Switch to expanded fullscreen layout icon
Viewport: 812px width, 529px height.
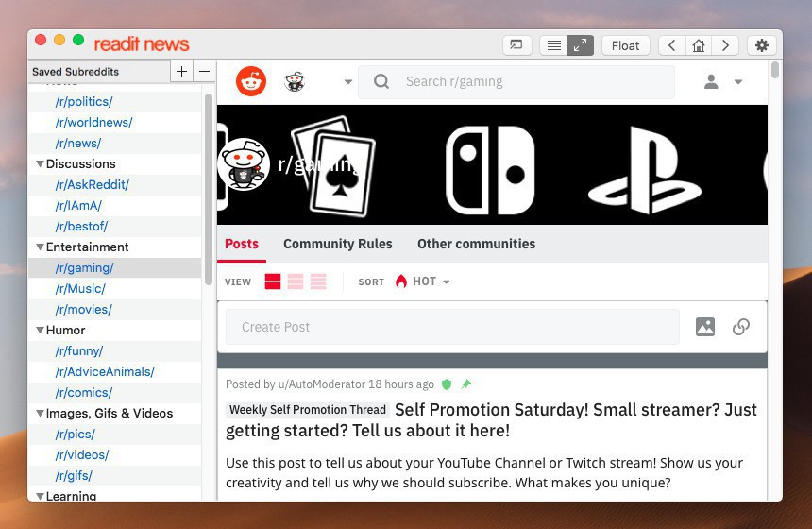pyautogui.click(x=581, y=45)
